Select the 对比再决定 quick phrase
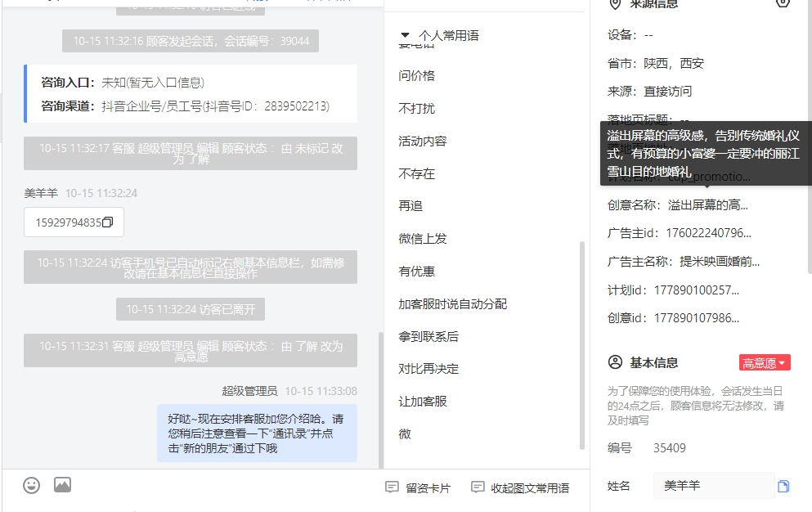 pos(428,368)
